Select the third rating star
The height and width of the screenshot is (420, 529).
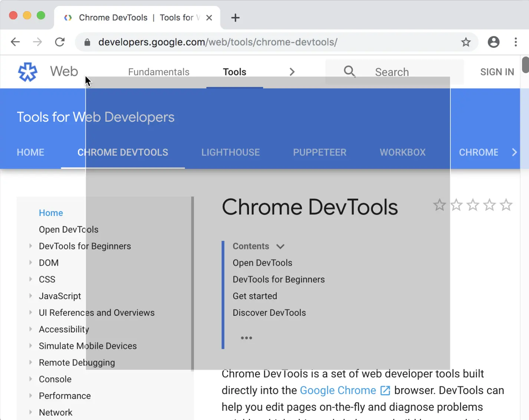point(473,205)
